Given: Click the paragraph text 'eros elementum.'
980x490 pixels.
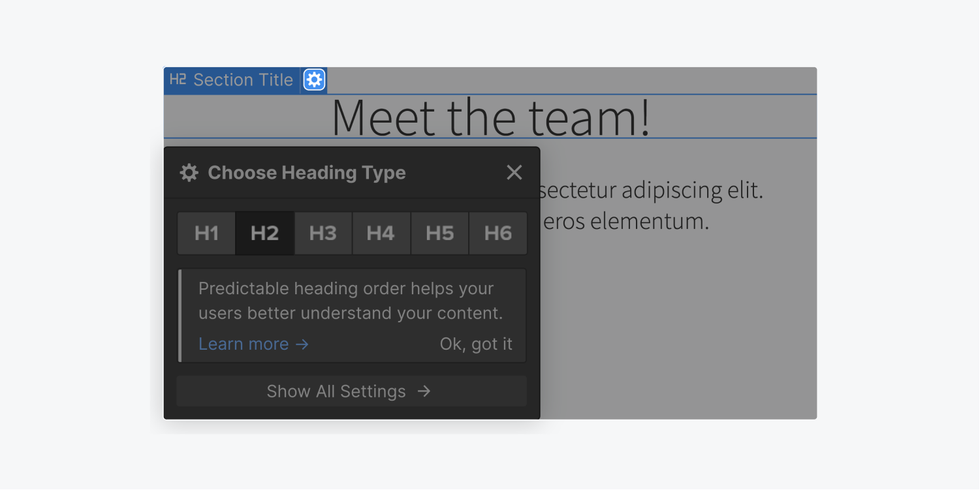Looking at the screenshot, I should (x=626, y=221).
